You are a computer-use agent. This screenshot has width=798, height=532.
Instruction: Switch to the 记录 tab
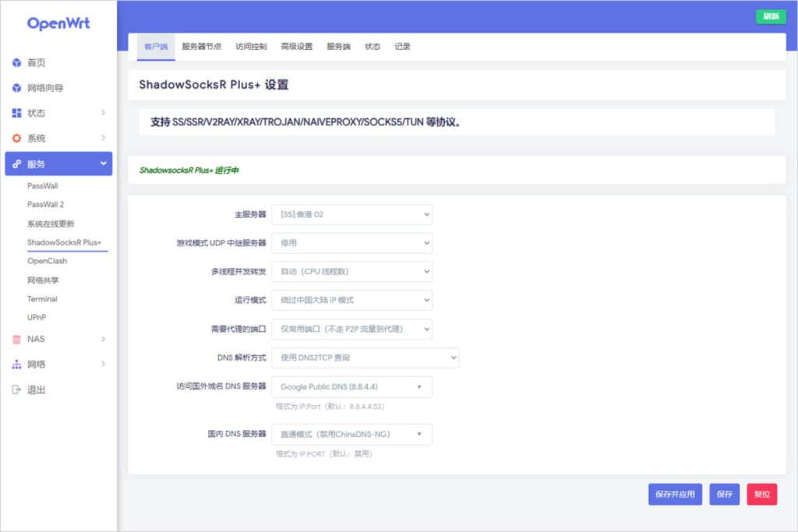pos(402,47)
